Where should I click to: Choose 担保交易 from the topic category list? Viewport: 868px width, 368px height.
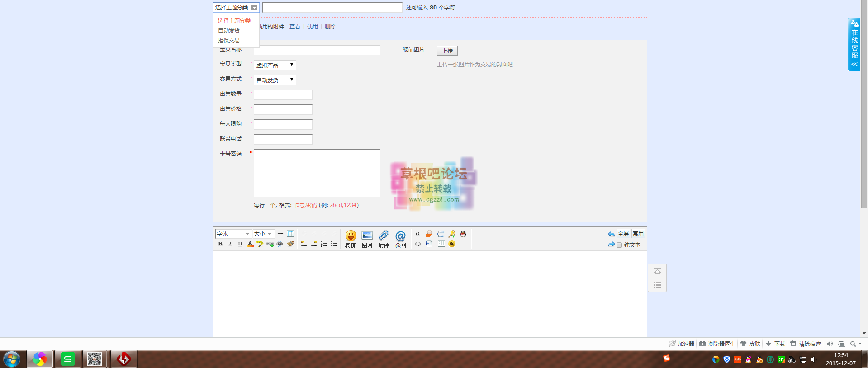(229, 41)
